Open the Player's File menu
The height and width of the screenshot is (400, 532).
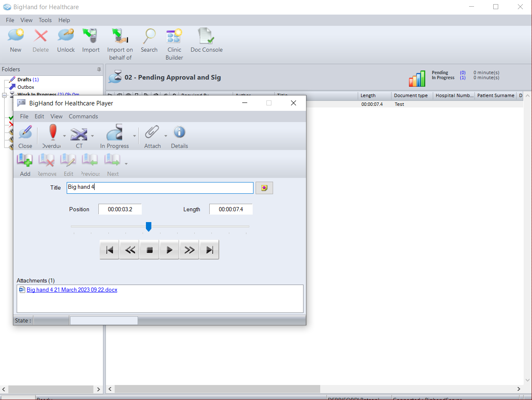pyautogui.click(x=24, y=116)
